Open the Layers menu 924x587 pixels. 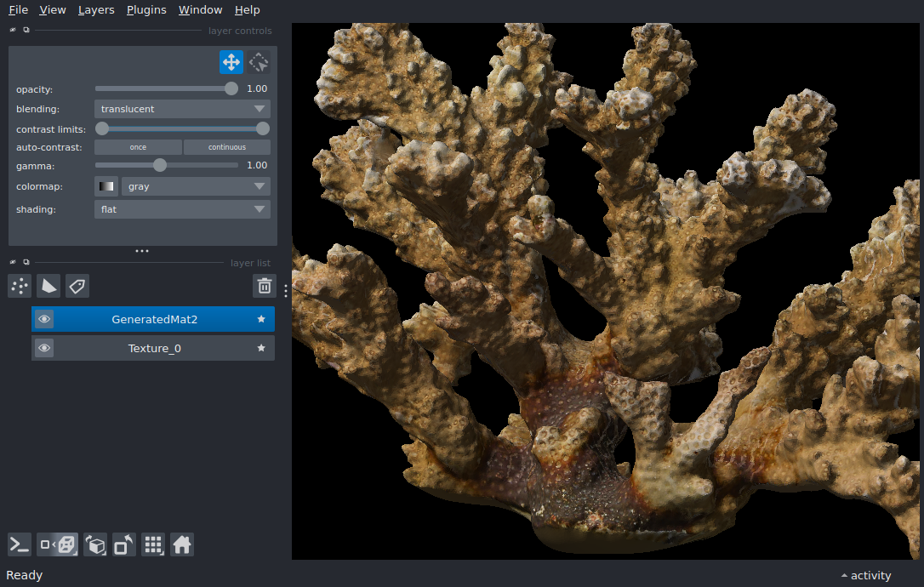[x=96, y=10]
